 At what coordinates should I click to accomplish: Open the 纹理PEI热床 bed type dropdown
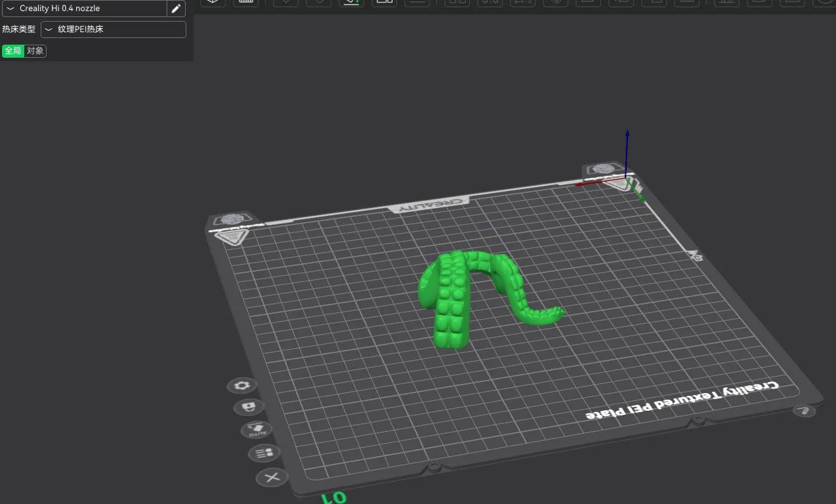[x=113, y=29]
